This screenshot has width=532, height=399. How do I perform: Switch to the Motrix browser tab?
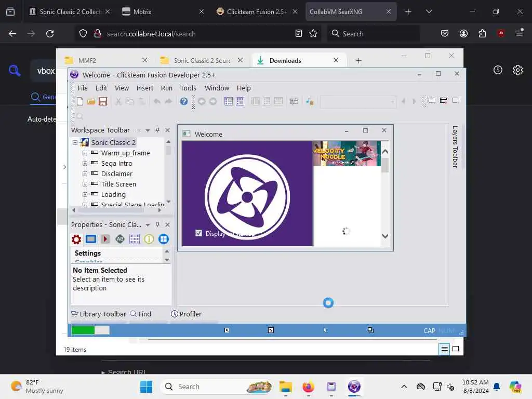(162, 11)
